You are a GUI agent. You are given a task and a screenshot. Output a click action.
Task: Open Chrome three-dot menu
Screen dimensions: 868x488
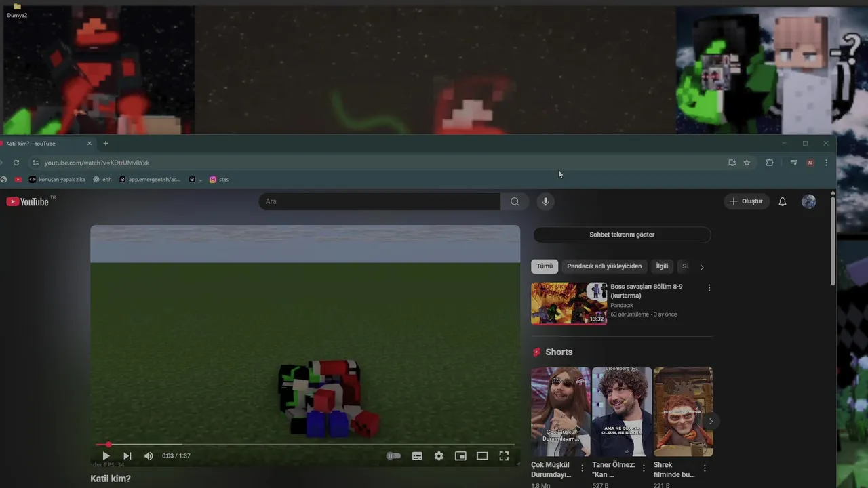826,163
